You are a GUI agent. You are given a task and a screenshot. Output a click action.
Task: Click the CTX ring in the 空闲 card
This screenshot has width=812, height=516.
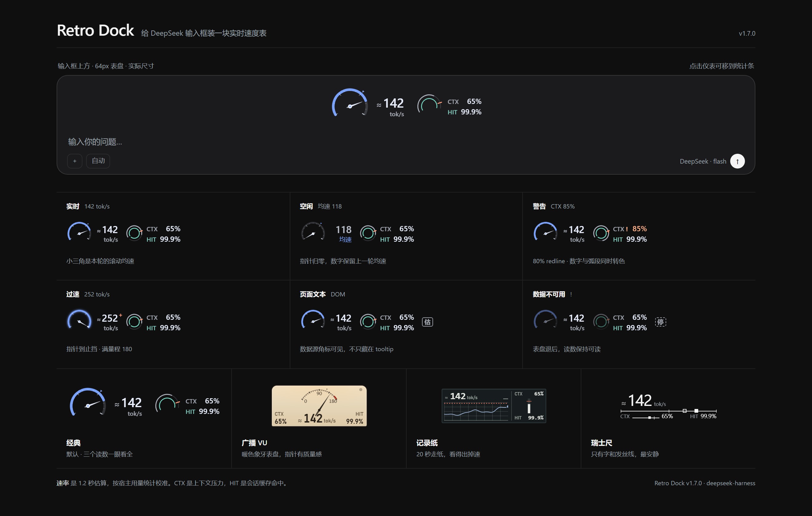click(x=368, y=233)
